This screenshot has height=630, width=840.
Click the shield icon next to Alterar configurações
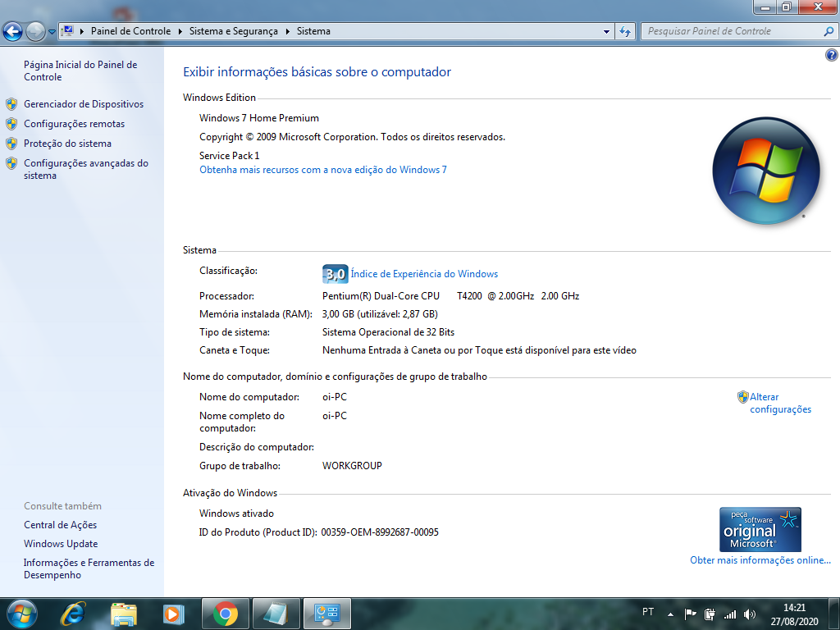(x=742, y=397)
